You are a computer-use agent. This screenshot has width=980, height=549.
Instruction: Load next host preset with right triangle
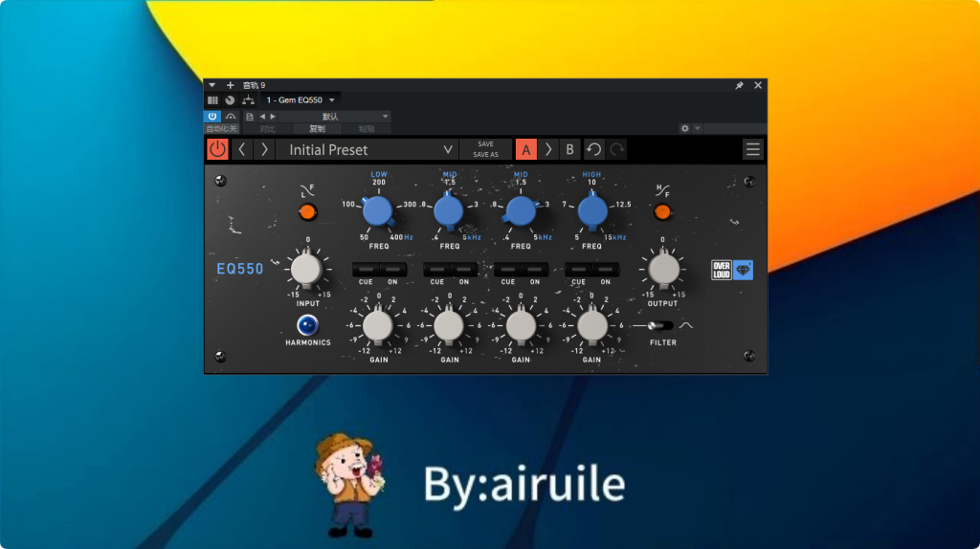coord(273,117)
